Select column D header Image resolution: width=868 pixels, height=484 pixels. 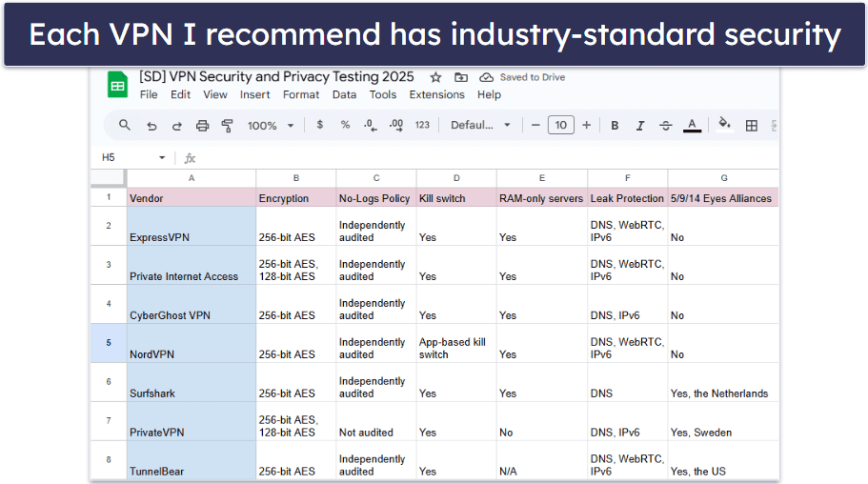point(456,178)
